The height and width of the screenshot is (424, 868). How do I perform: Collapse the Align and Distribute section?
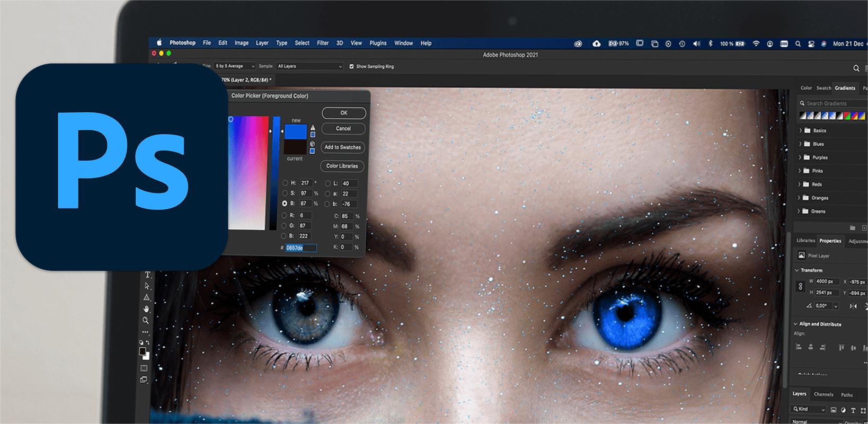tap(796, 324)
